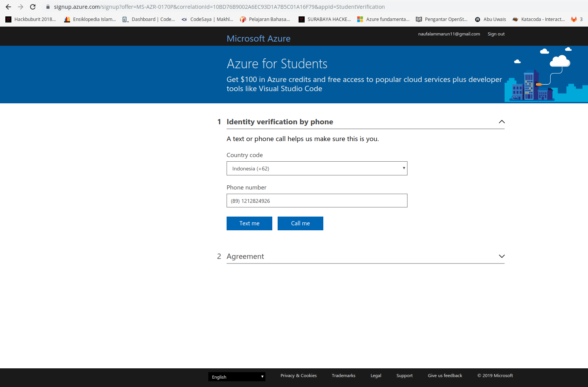Open the Dashboard | Code bookmark
The width and height of the screenshot is (588, 387).
pyautogui.click(x=149, y=19)
